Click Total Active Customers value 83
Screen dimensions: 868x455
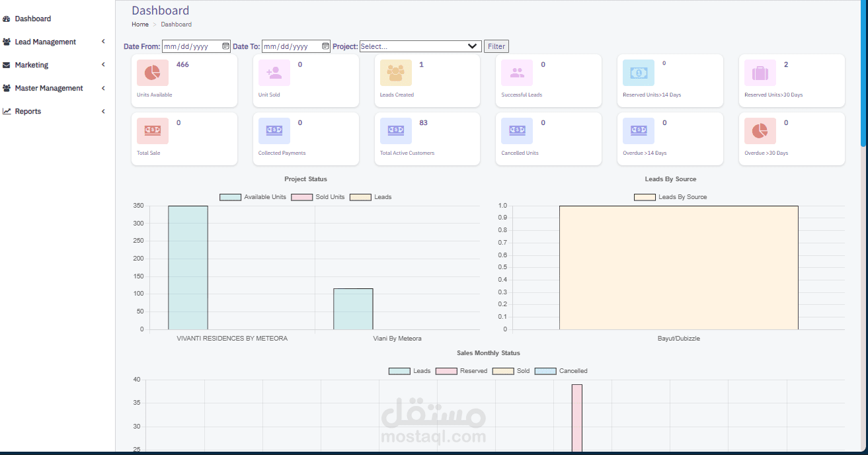pyautogui.click(x=424, y=123)
